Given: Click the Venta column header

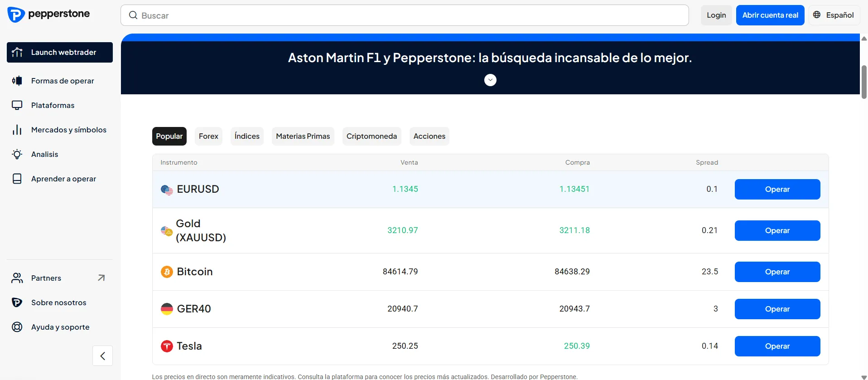Looking at the screenshot, I should tap(409, 162).
